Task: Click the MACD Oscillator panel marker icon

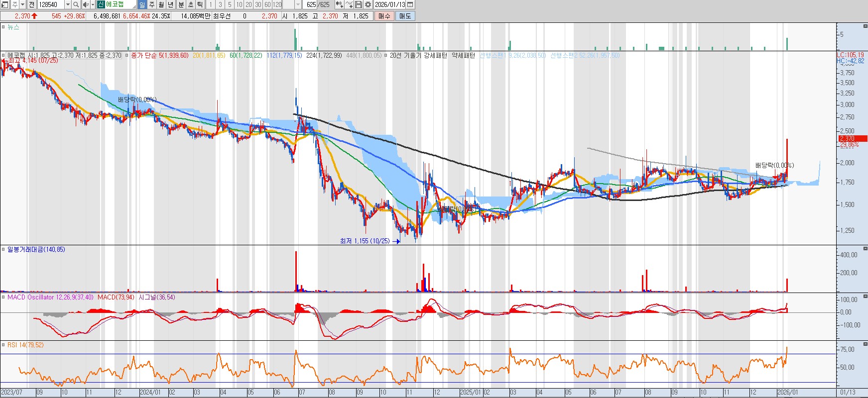Action: (3, 297)
